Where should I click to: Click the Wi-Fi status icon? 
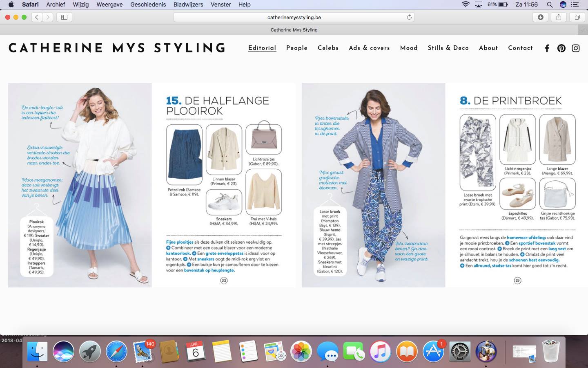[x=465, y=4]
